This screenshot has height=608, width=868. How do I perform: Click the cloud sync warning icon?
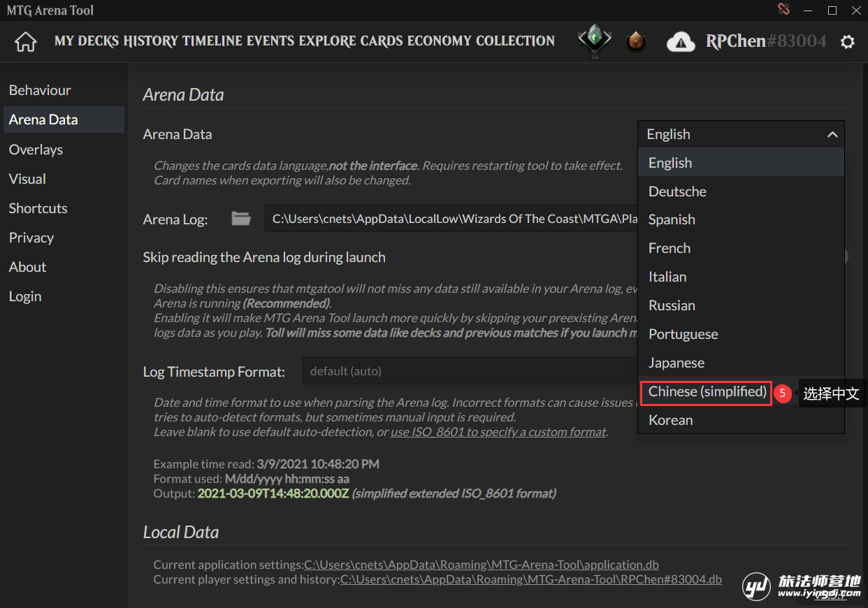tap(681, 42)
